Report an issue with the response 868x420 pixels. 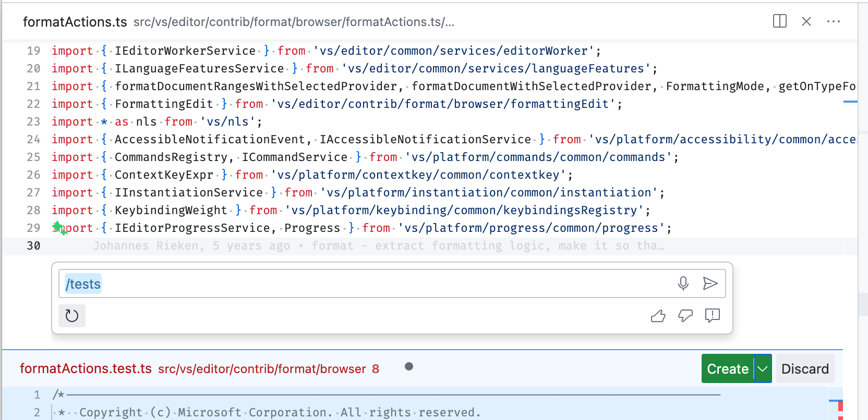pyautogui.click(x=712, y=316)
